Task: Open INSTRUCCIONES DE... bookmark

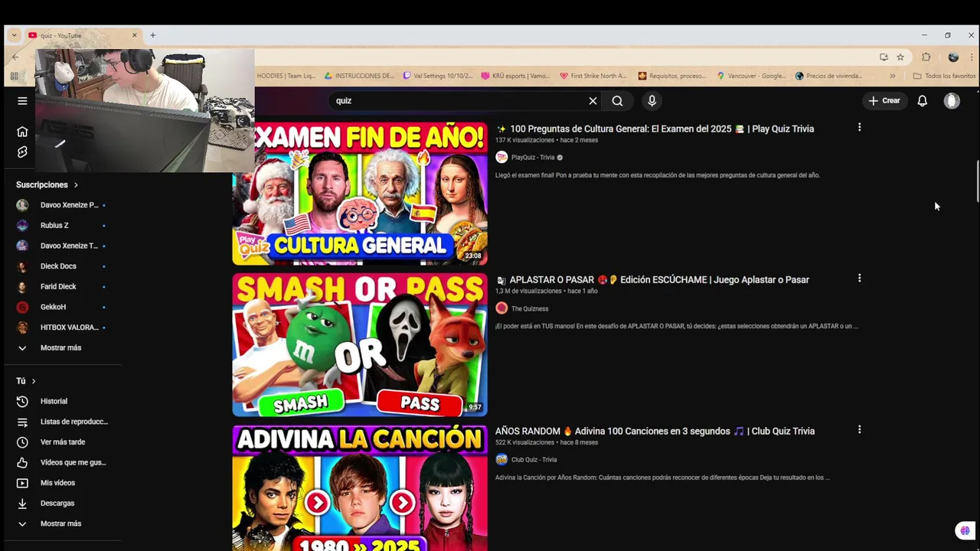Action: click(x=360, y=77)
